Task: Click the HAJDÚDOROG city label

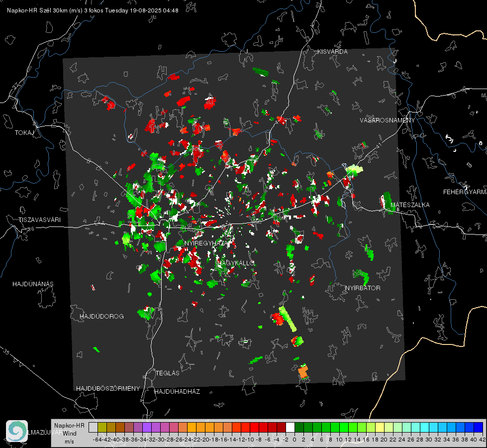Action: [x=101, y=317]
